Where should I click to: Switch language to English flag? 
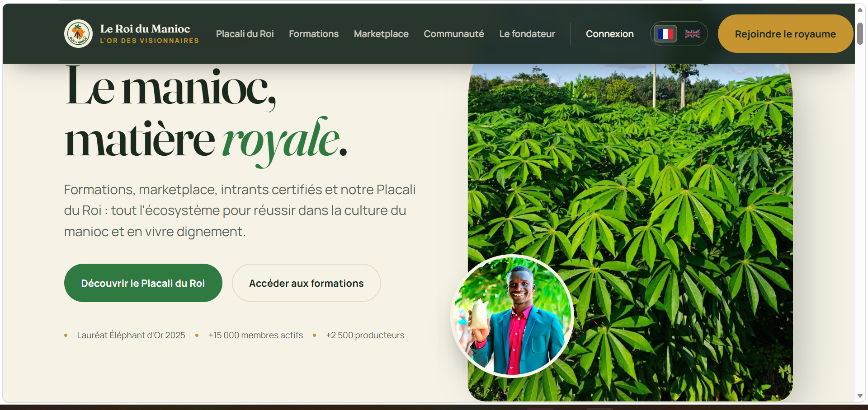[692, 34]
